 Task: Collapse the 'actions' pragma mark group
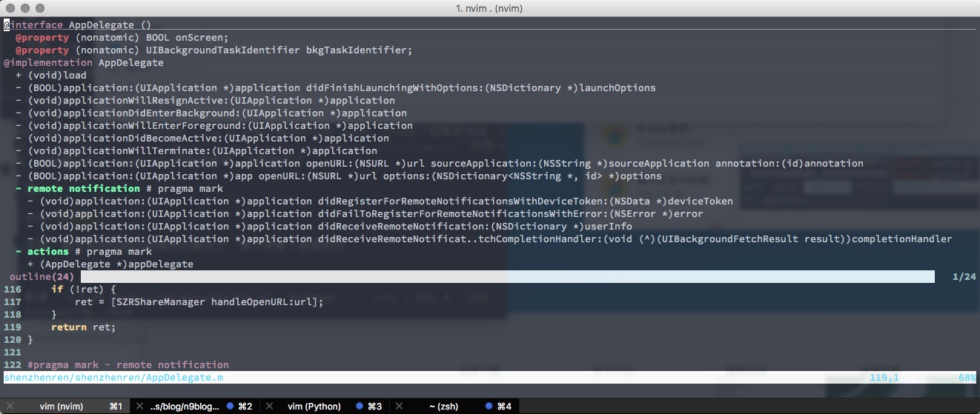pyautogui.click(x=19, y=252)
